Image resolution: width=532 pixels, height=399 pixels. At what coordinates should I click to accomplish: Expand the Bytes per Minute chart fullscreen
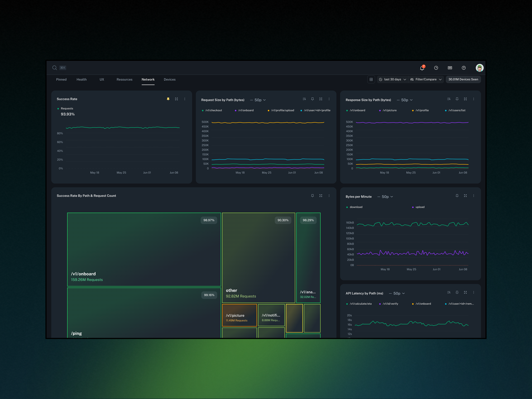click(x=465, y=196)
